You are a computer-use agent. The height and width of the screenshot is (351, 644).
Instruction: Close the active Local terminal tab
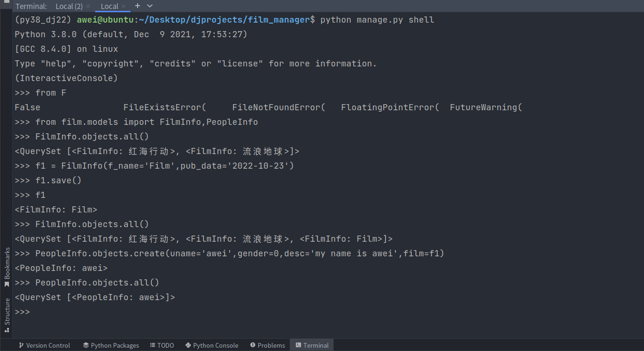pos(123,6)
